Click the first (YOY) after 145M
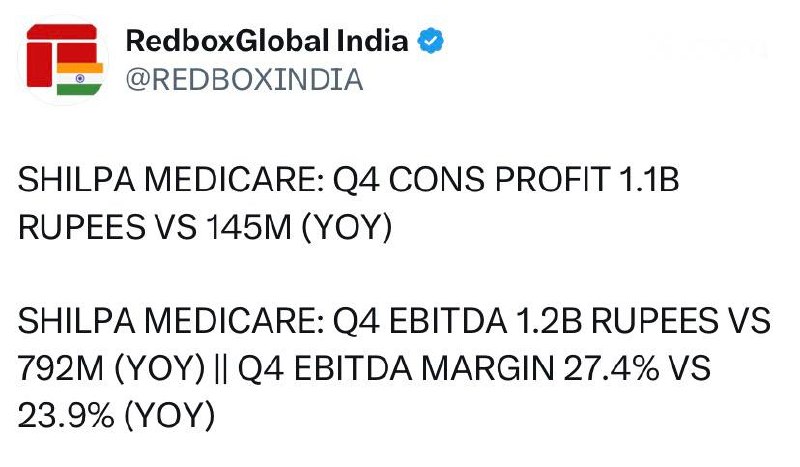Image resolution: width=800 pixels, height=467 pixels. coord(347,228)
